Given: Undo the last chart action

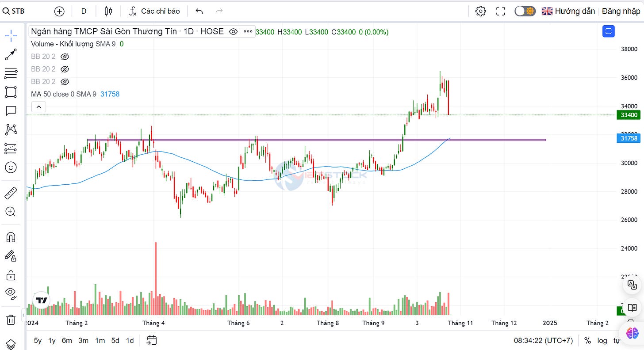Looking at the screenshot, I should tap(199, 11).
